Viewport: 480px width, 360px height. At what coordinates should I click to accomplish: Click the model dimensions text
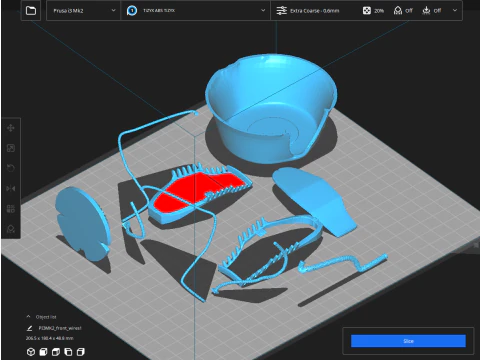[x=50, y=338]
